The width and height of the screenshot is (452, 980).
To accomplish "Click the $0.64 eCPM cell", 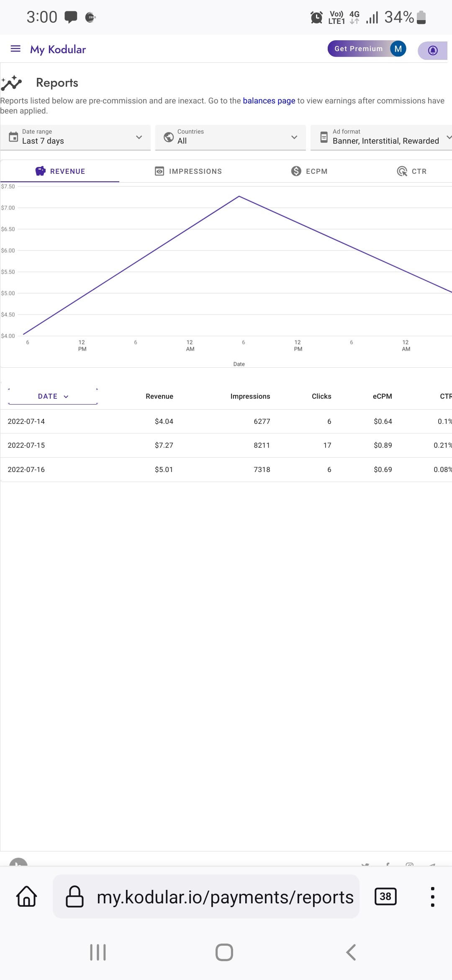I will (x=383, y=421).
